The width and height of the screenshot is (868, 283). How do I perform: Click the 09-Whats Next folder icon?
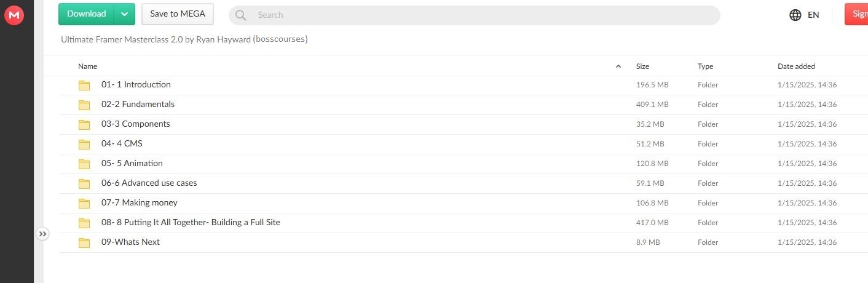[84, 242]
